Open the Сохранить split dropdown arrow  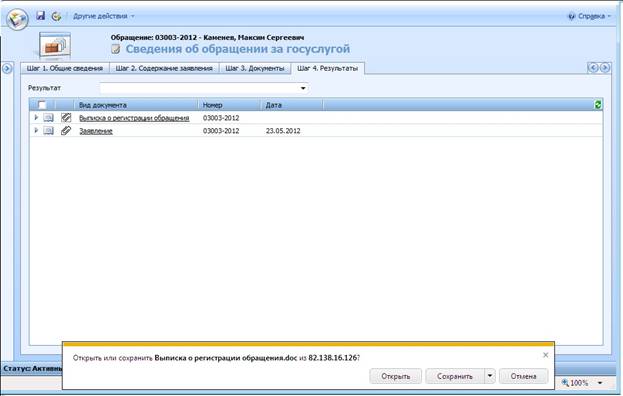490,376
